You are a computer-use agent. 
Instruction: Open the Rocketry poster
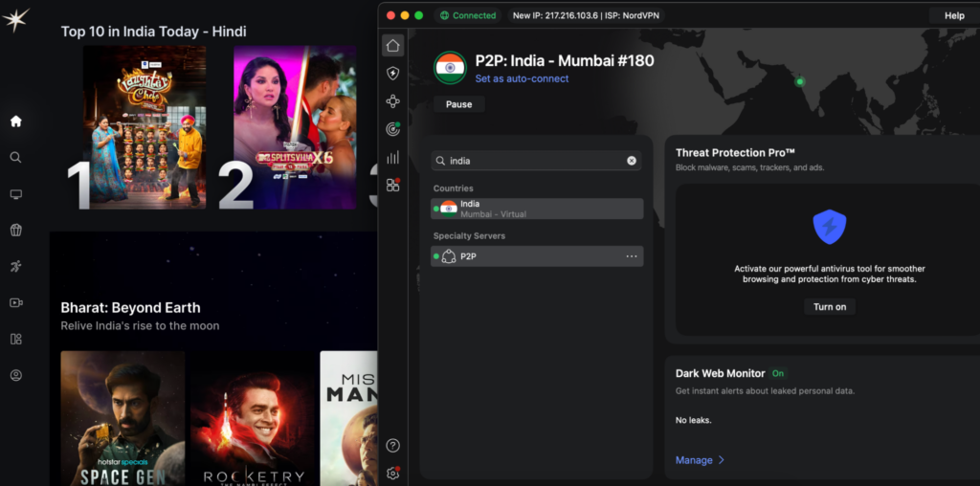[x=253, y=418]
